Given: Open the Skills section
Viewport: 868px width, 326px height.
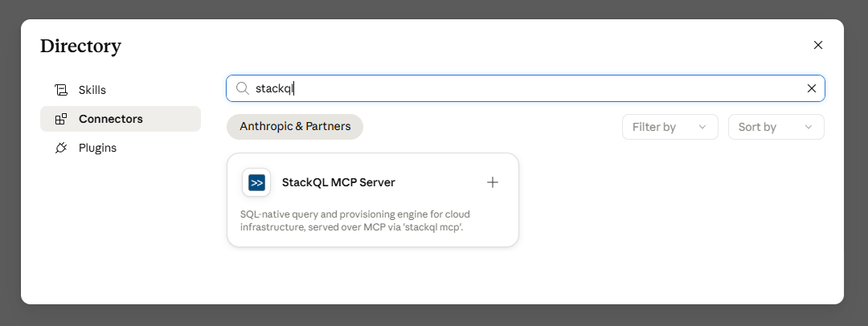Looking at the screenshot, I should click(120, 90).
